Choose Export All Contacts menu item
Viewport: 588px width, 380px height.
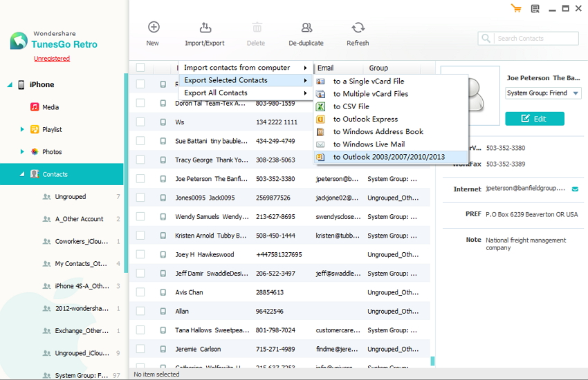pyautogui.click(x=216, y=93)
